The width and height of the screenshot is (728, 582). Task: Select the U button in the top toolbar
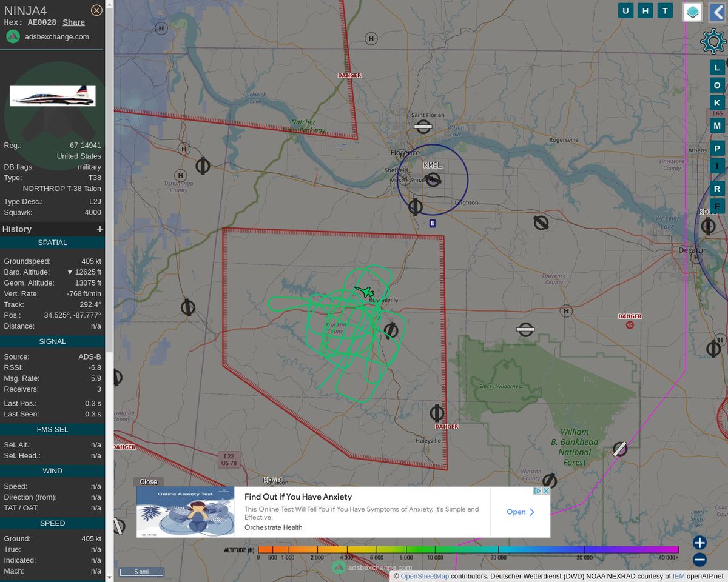point(625,10)
